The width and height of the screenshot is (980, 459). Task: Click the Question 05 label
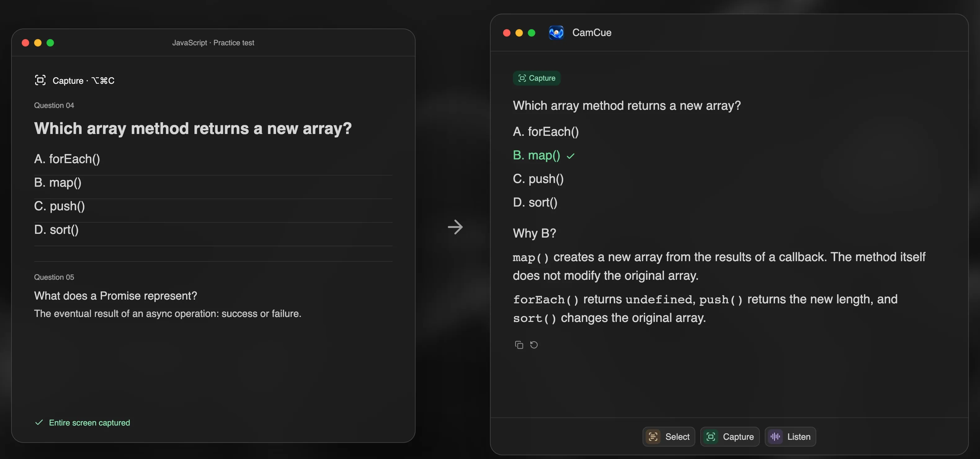coord(54,277)
